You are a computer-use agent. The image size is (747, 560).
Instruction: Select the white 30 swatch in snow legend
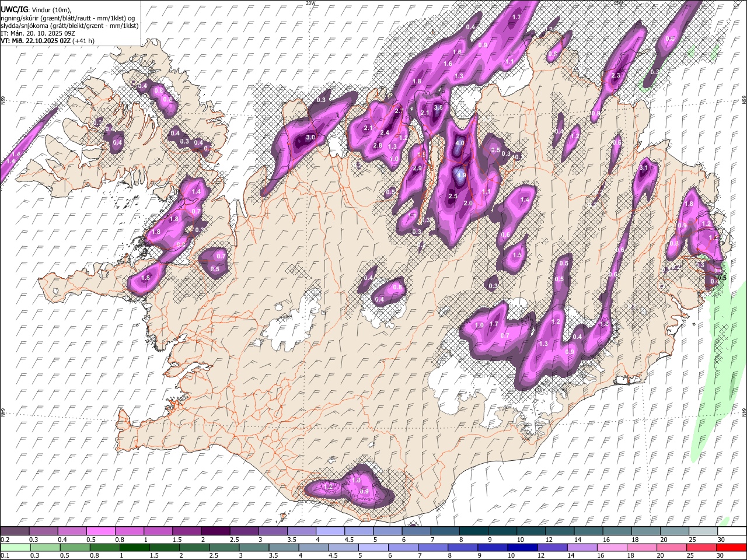732,531
